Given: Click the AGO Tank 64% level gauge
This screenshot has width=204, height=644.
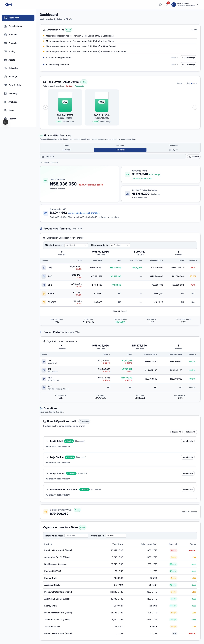Looking at the screenshot, I should click(x=102, y=102).
